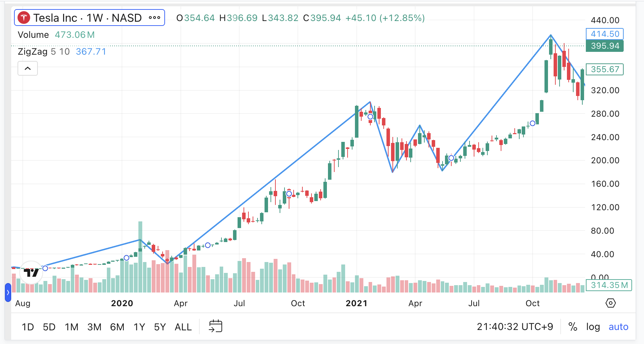This screenshot has height=344, width=644.
Task: Click the 200.00 price axis label
Action: pos(605,160)
